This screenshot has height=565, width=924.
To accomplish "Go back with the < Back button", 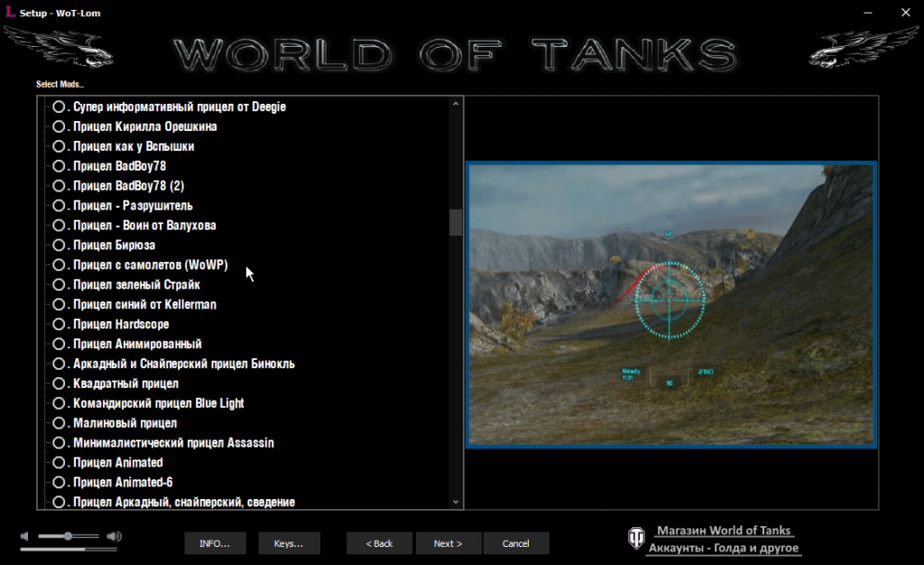I will point(380,543).
